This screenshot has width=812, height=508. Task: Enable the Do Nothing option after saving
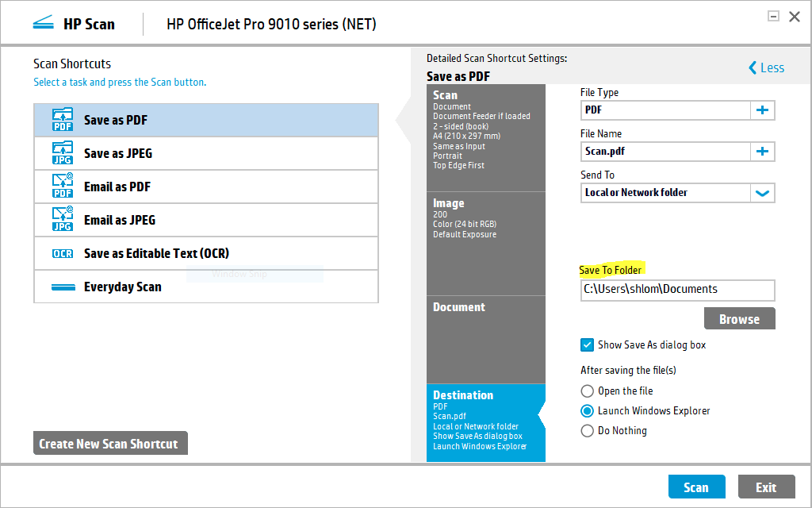click(x=587, y=430)
